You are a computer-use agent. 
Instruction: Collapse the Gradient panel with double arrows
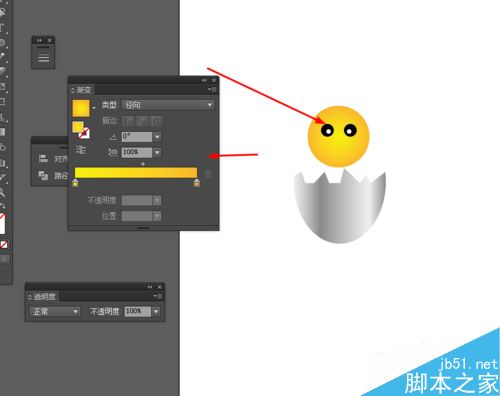coord(204,80)
